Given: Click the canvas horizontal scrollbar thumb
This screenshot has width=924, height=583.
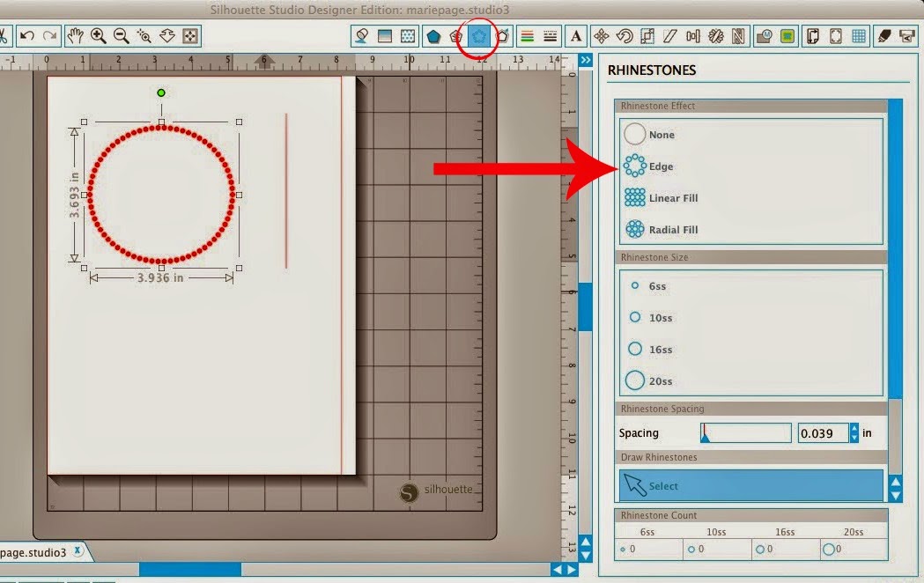Looking at the screenshot, I should (189, 570).
